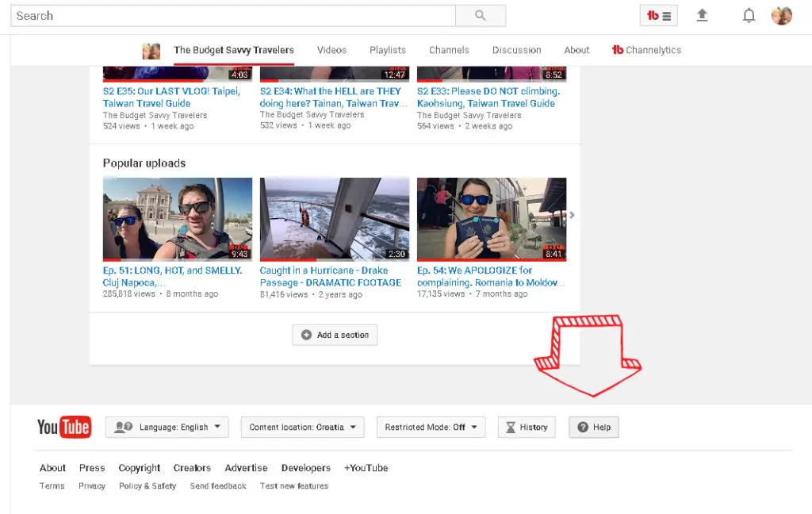Click the History button
The height and width of the screenshot is (514, 812).
527,427
